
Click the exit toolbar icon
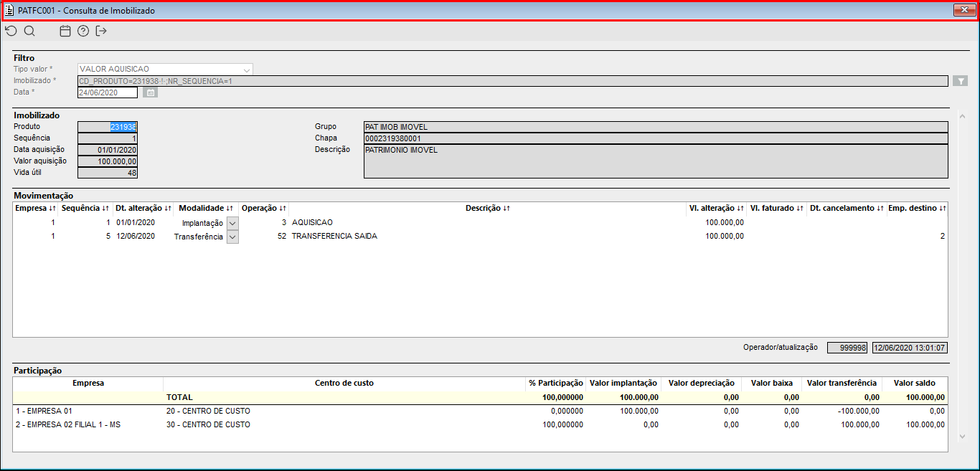(x=101, y=31)
